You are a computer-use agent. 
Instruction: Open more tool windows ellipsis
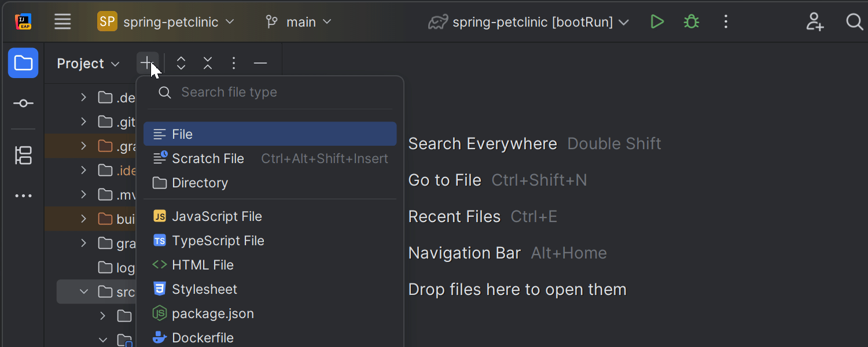[x=23, y=196]
